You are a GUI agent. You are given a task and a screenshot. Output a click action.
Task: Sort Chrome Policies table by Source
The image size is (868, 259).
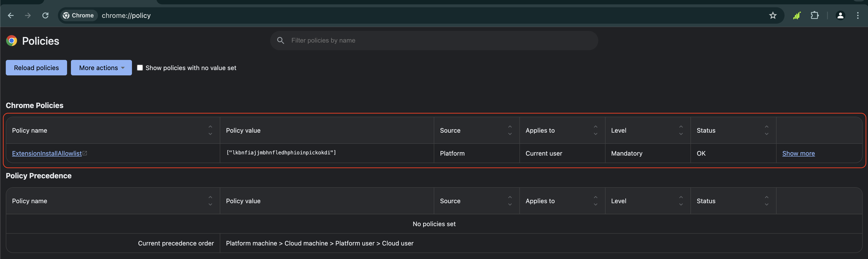pos(510,130)
